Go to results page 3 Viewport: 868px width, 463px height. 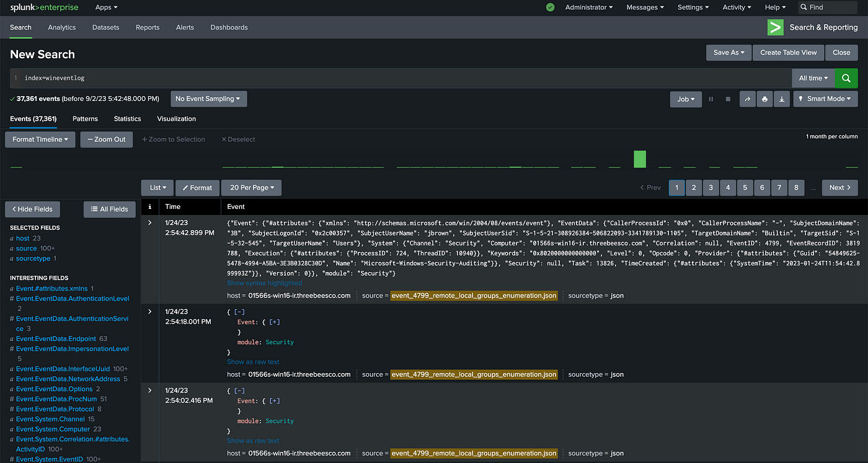click(x=711, y=188)
